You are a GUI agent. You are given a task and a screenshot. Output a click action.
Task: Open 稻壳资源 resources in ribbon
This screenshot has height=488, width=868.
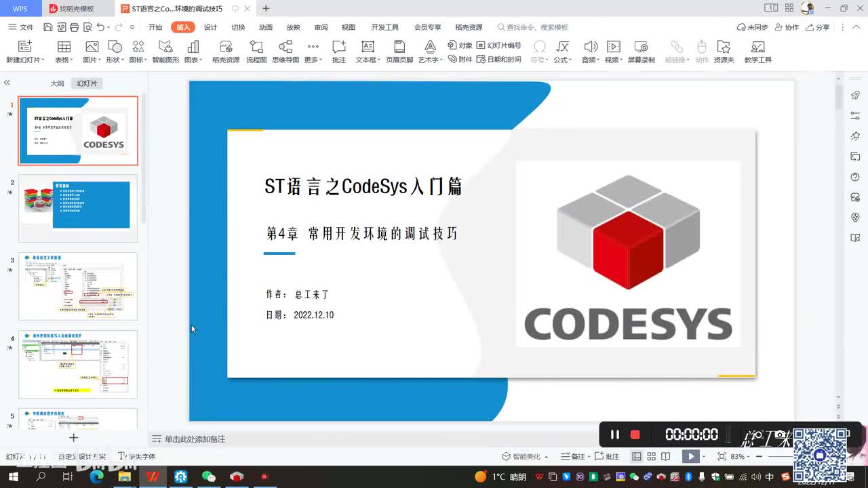(226, 52)
